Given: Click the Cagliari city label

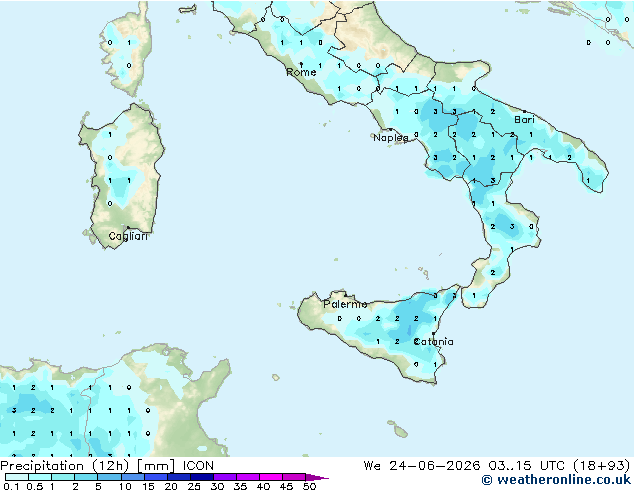Looking at the screenshot, I should point(128,236).
